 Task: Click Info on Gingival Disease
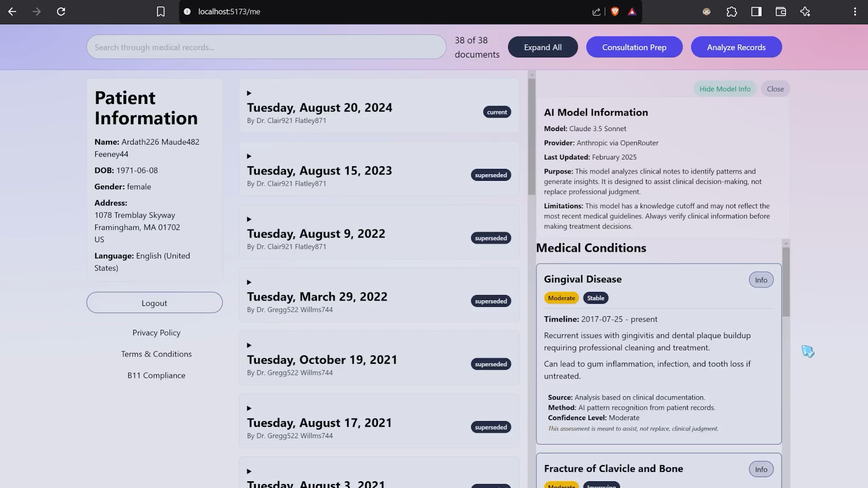click(761, 280)
